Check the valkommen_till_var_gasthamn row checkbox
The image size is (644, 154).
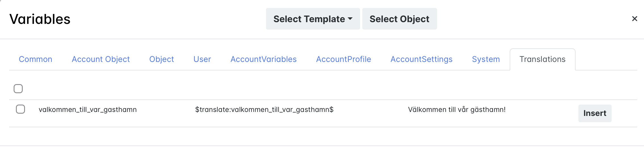20,109
